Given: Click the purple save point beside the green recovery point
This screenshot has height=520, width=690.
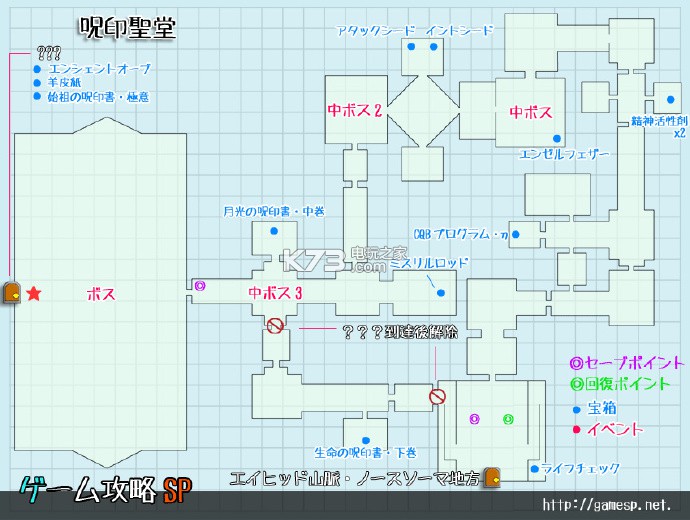Looking at the screenshot, I should (x=475, y=418).
